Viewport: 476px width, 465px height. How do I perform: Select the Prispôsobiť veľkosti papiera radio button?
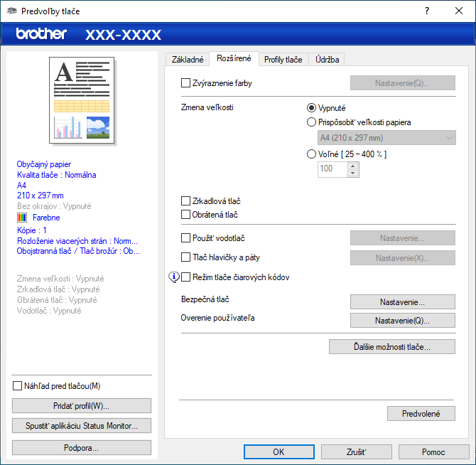pos(311,122)
